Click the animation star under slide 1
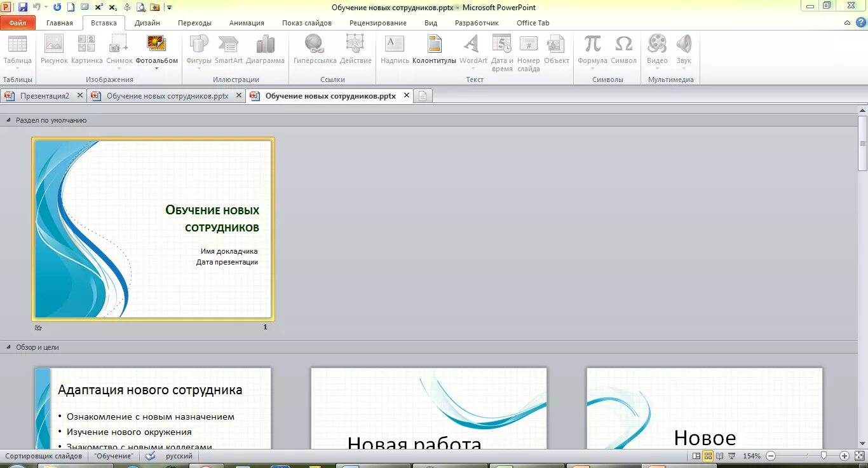Image resolution: width=868 pixels, height=468 pixels. tap(38, 328)
